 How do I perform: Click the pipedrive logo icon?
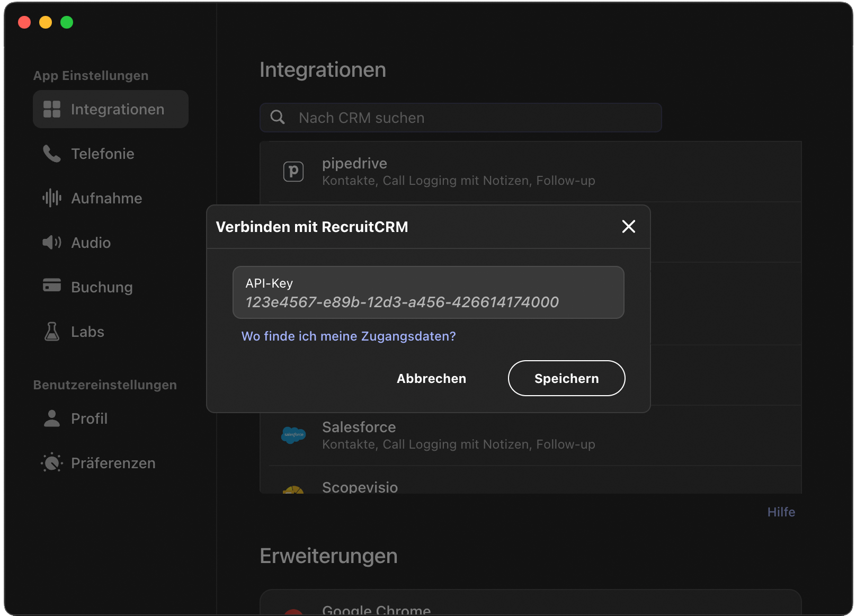coord(293,172)
